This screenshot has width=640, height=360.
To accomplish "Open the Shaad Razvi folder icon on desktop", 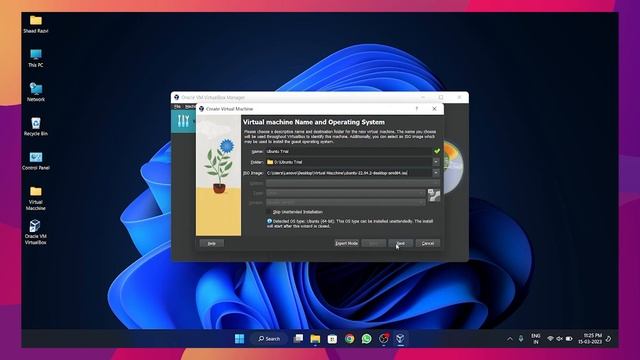I will (36, 24).
